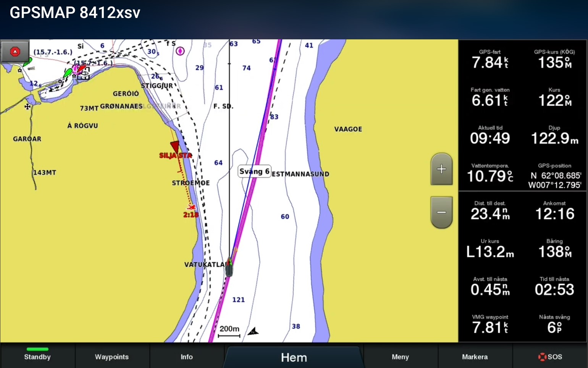Screen dimensions: 588x368
Task: Select Avst. till nästa 0.45 nm field
Action: [x=490, y=286]
